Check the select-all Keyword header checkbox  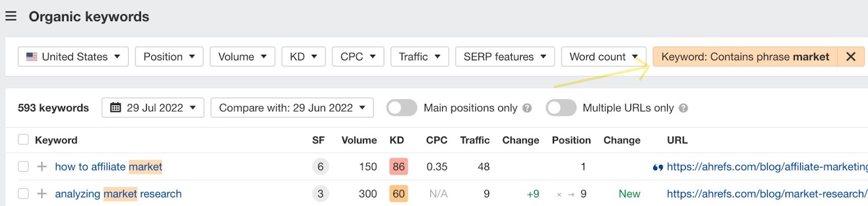tap(23, 140)
